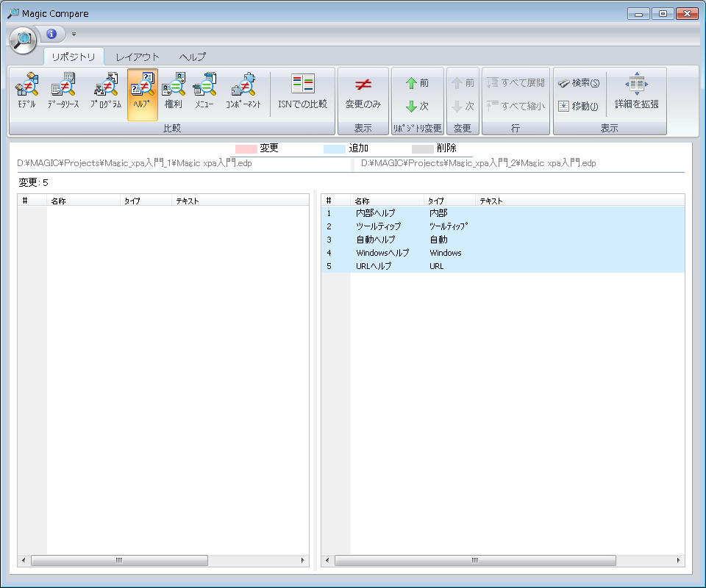Select the データソース compare icon
This screenshot has width=706, height=588.
[63, 91]
